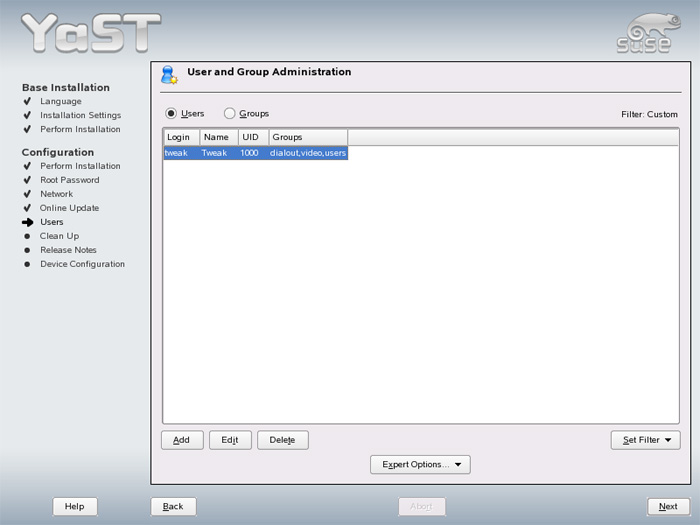Click 'Perform Installation' under Base Installation
Viewport: 700px width, 525px height.
[80, 129]
